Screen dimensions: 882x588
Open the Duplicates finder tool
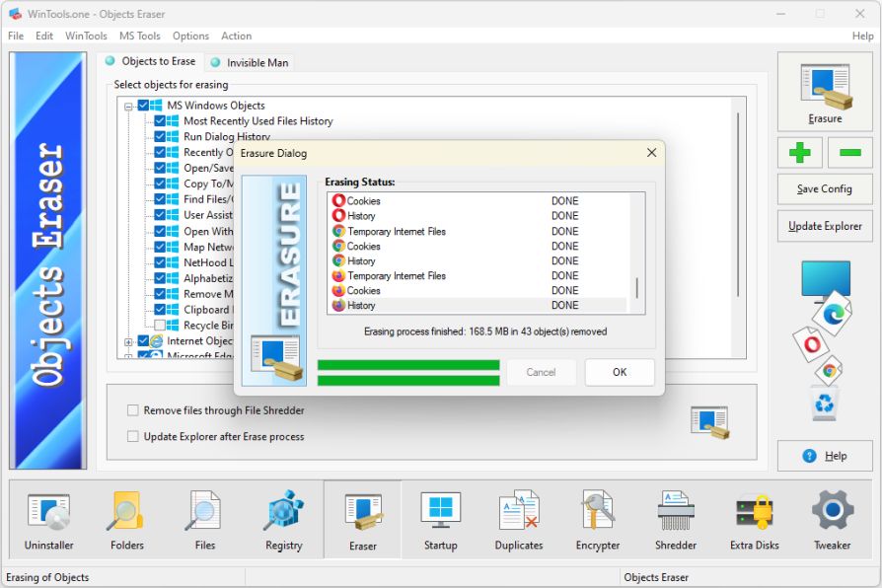pos(519,520)
